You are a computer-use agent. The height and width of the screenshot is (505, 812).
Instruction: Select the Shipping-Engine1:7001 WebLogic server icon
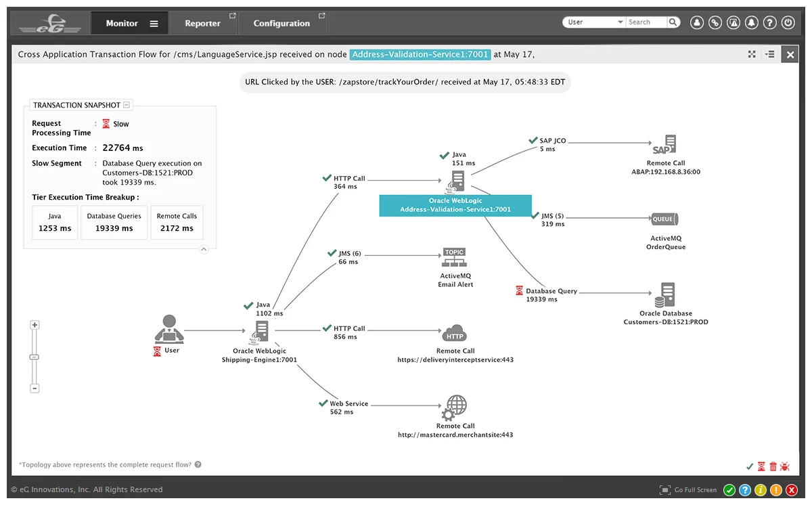coord(260,332)
